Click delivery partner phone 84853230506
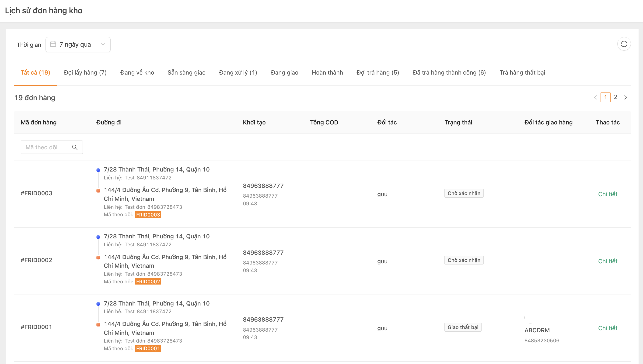The image size is (643, 364). (x=542, y=340)
